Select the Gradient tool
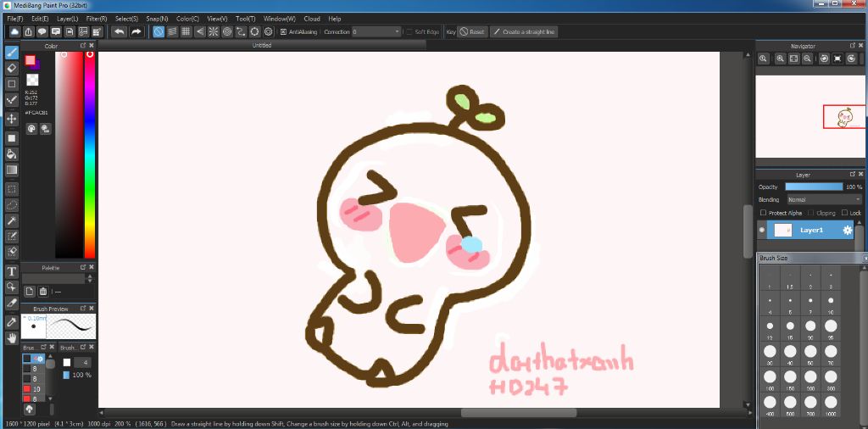The image size is (868, 429). point(12,170)
